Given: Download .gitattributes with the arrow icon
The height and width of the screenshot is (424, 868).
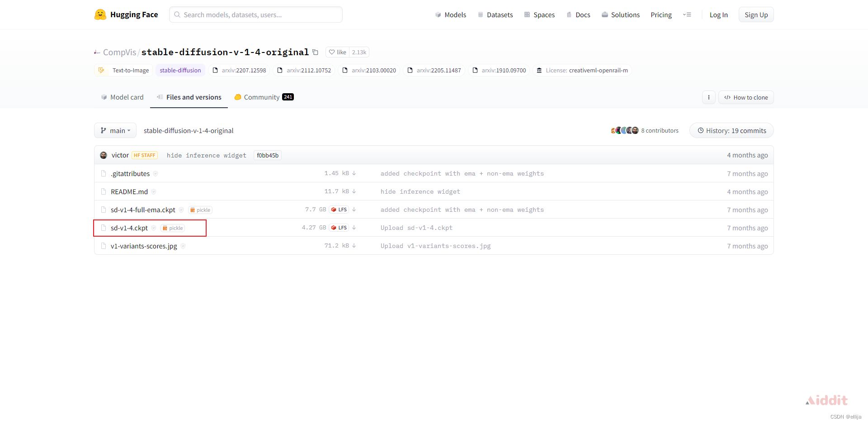Looking at the screenshot, I should click(354, 173).
